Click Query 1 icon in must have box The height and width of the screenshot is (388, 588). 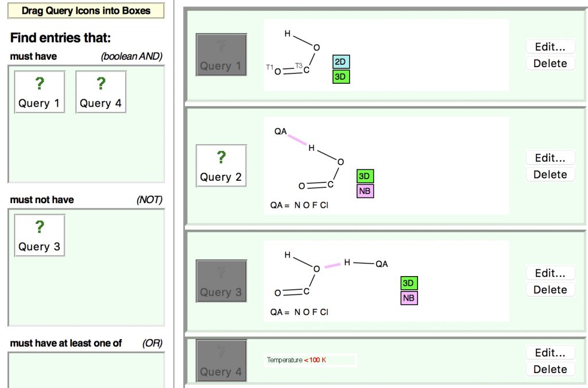point(40,92)
